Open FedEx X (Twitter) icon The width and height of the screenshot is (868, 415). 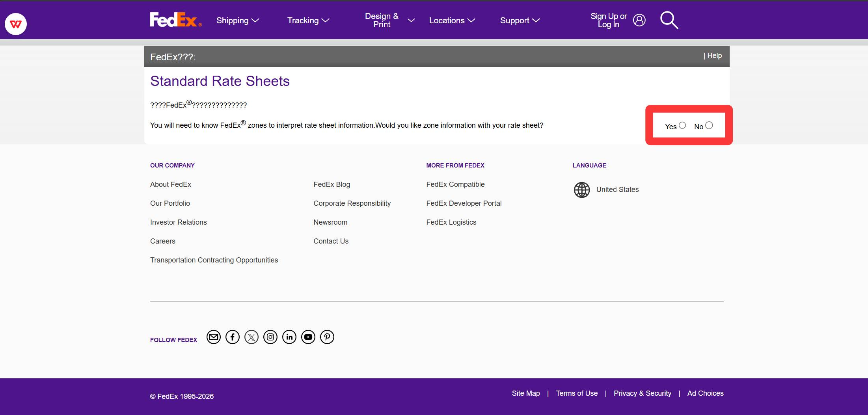[251, 337]
